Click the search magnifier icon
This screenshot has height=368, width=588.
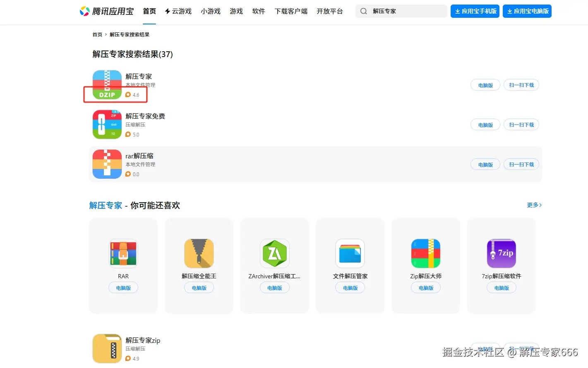click(363, 11)
